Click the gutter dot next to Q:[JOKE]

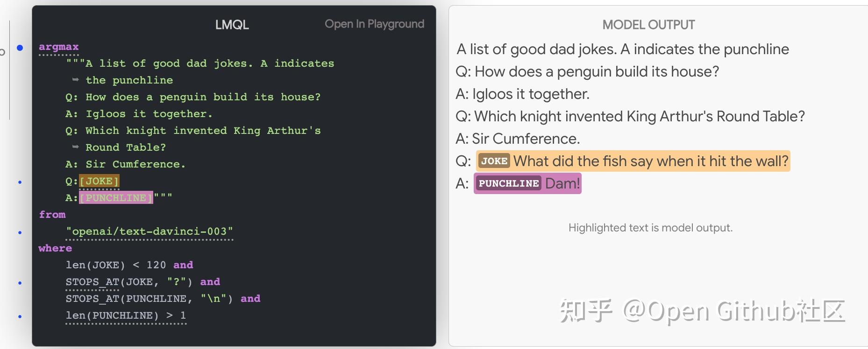(20, 182)
